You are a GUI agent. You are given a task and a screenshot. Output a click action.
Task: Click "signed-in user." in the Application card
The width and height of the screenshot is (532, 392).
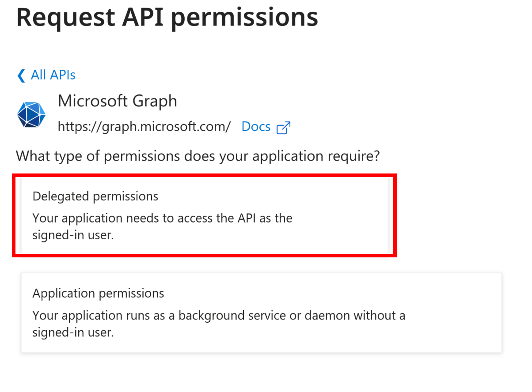(x=73, y=332)
